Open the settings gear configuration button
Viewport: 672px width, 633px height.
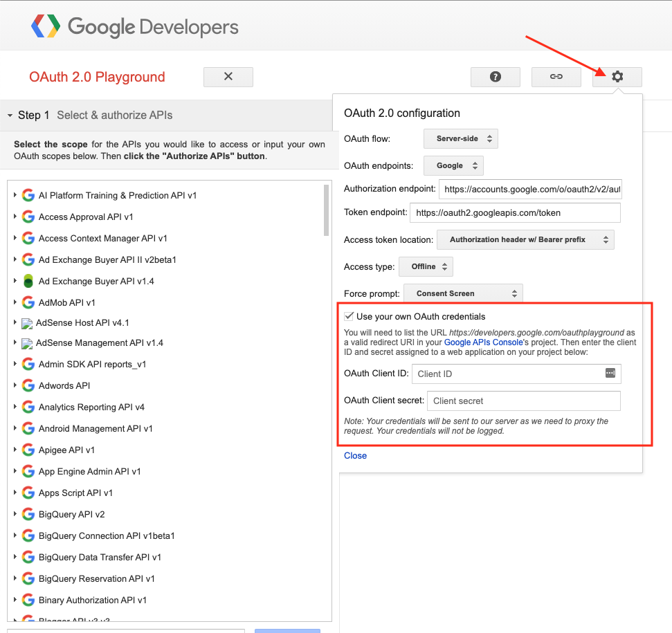click(x=617, y=77)
